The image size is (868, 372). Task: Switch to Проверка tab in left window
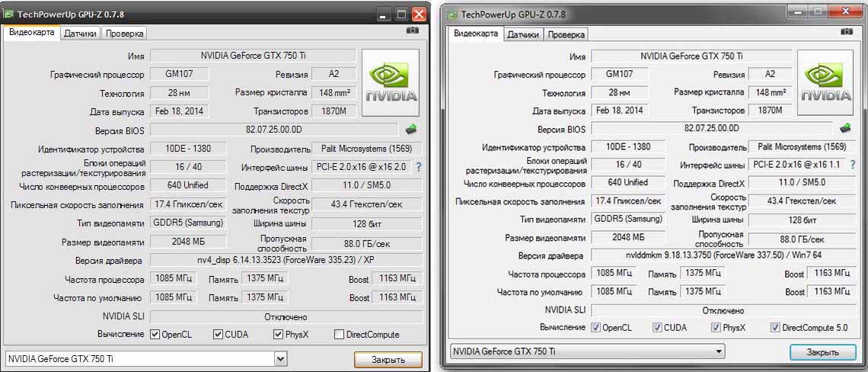125,34
